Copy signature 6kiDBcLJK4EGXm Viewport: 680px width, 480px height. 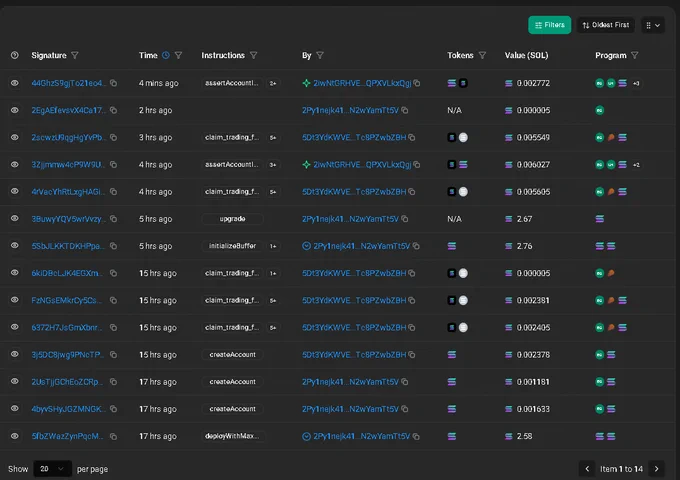tap(113, 273)
